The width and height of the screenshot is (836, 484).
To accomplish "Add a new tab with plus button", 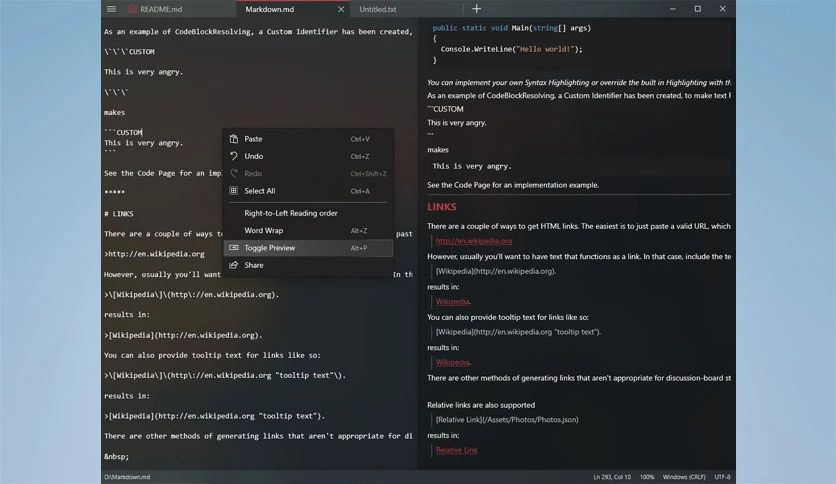I will click(476, 9).
